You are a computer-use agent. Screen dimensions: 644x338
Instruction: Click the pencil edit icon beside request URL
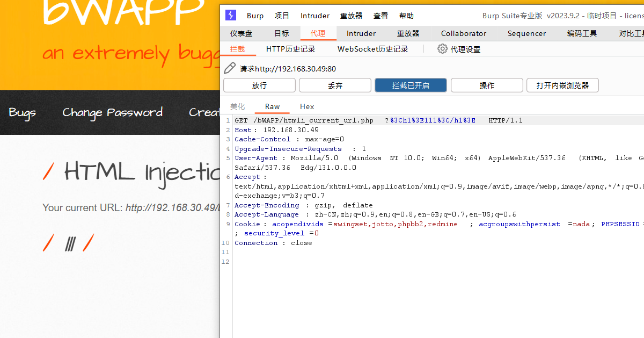pos(230,68)
